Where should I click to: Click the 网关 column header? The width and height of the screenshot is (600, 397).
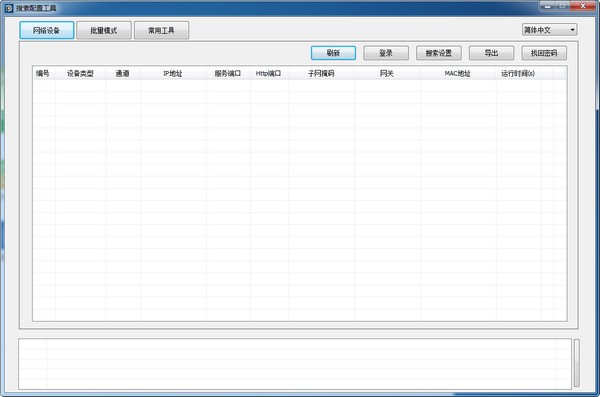[x=387, y=73]
